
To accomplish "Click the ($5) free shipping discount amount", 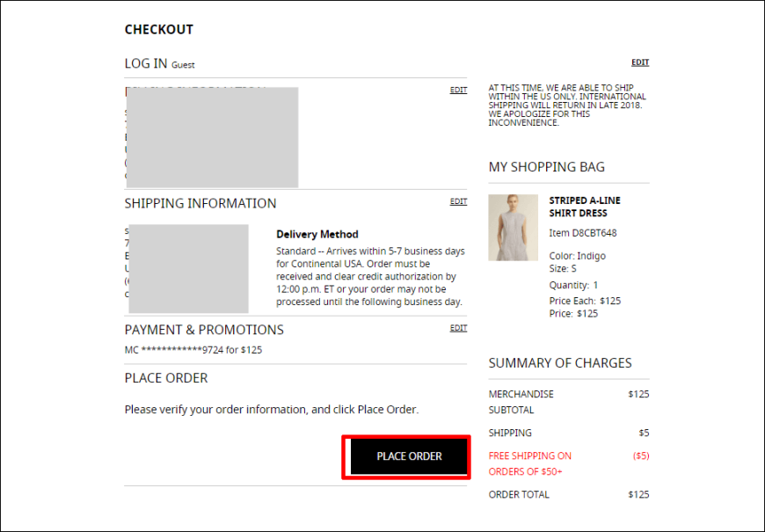I will pyautogui.click(x=641, y=455).
